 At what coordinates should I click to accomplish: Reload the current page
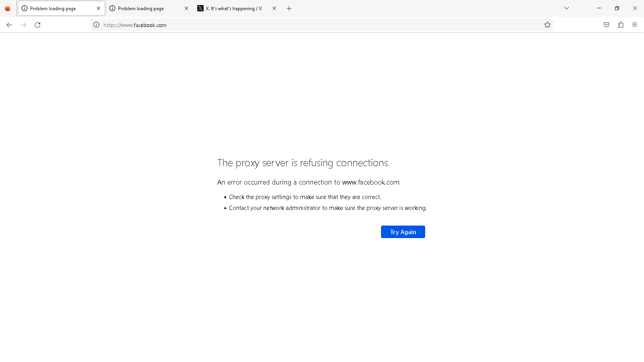pyautogui.click(x=38, y=25)
